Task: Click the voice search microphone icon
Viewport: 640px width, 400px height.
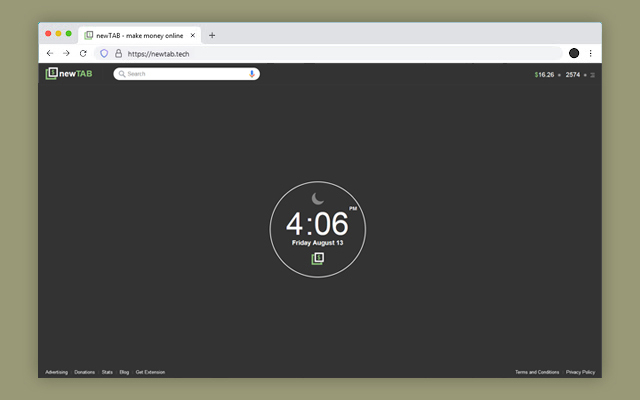Action: pyautogui.click(x=252, y=74)
